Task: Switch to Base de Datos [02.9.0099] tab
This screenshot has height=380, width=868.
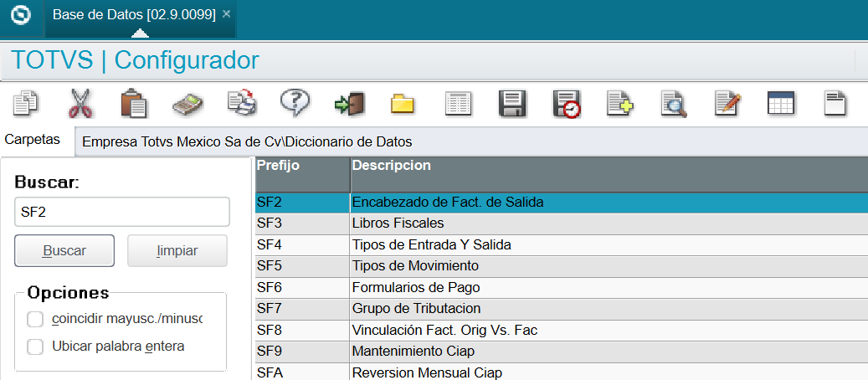Action: coord(133,15)
